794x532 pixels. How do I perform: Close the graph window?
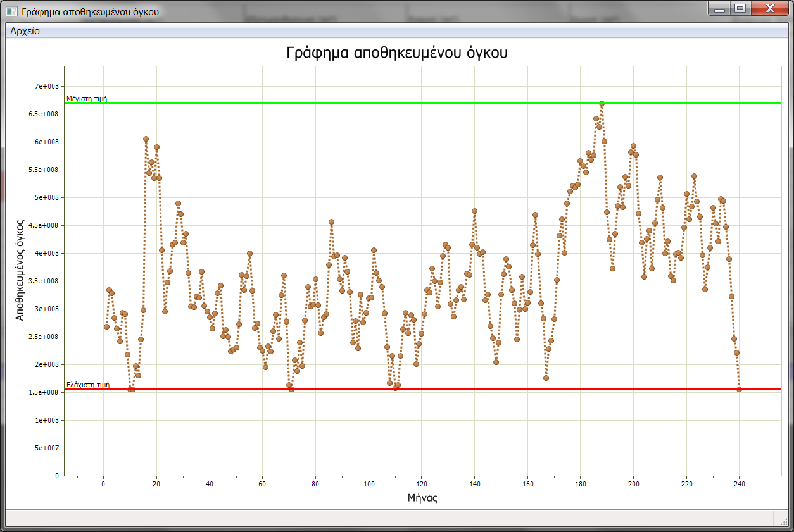769,9
